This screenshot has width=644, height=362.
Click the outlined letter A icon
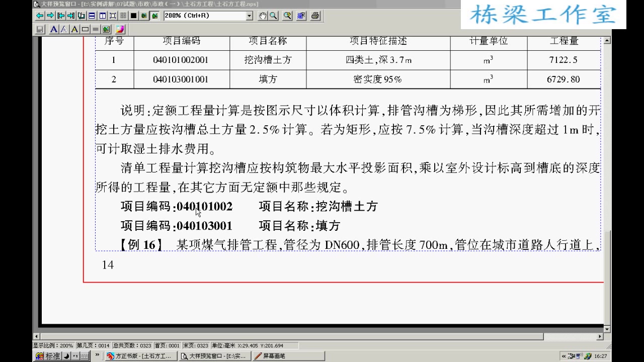click(x=64, y=29)
